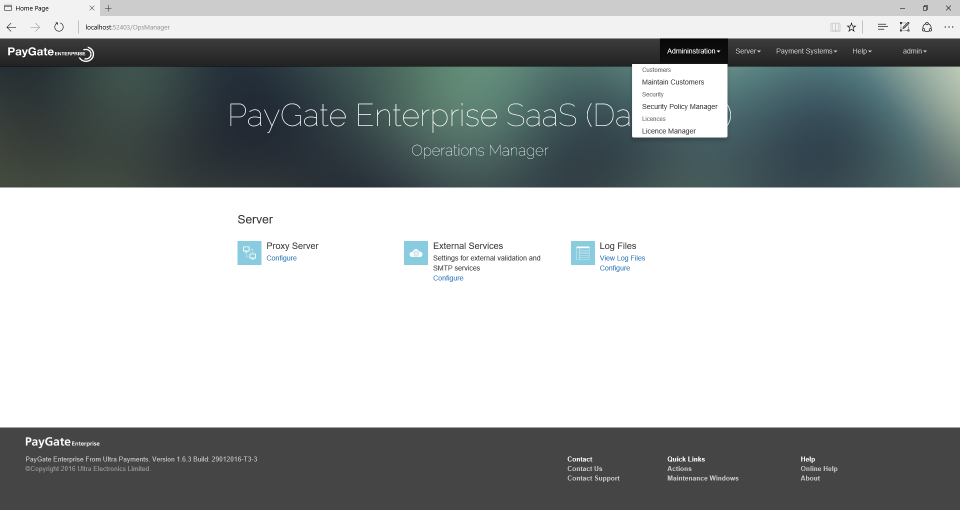The height and width of the screenshot is (520, 960).
Task: Open a new browser tab
Action: click(108, 8)
